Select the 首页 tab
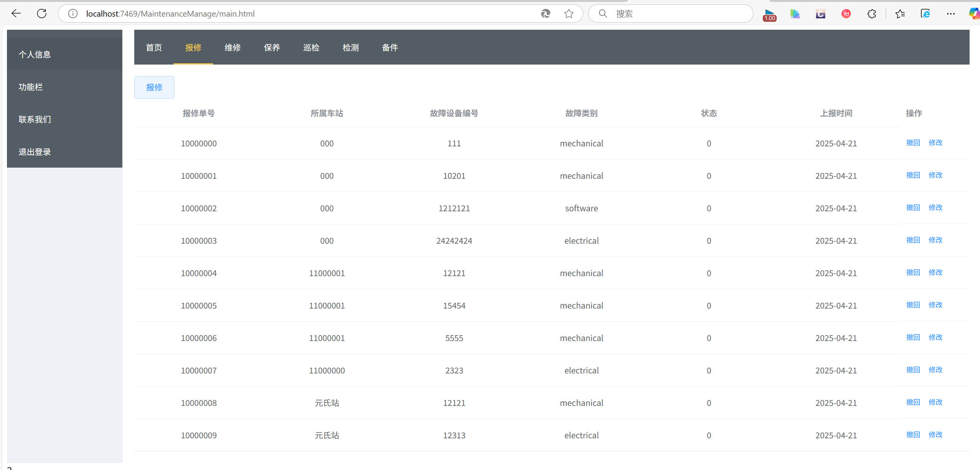Viewport: 980px width, 470px height. pos(154,48)
